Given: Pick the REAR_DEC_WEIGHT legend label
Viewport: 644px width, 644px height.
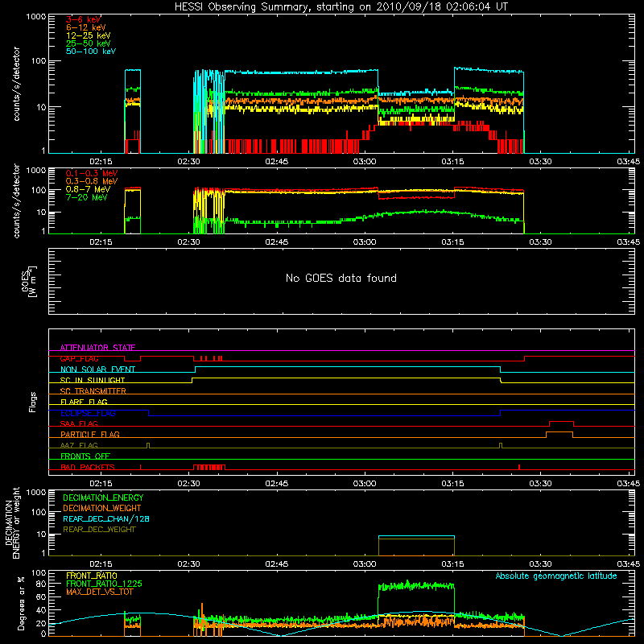Looking at the screenshot, I should tap(99, 530).
